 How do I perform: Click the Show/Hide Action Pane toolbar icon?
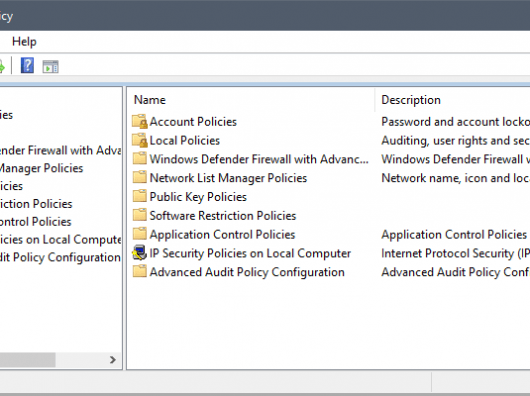[x=50, y=67]
